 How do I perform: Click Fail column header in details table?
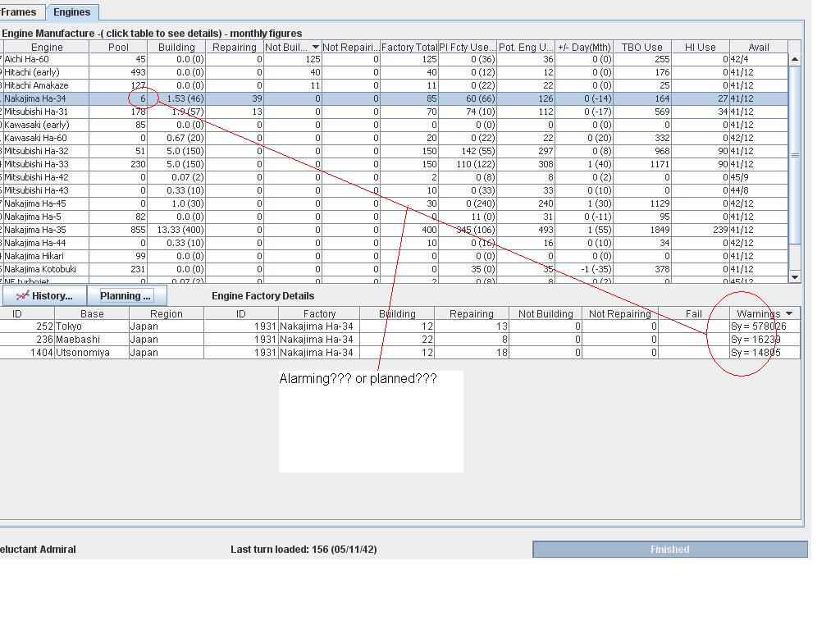(x=693, y=313)
